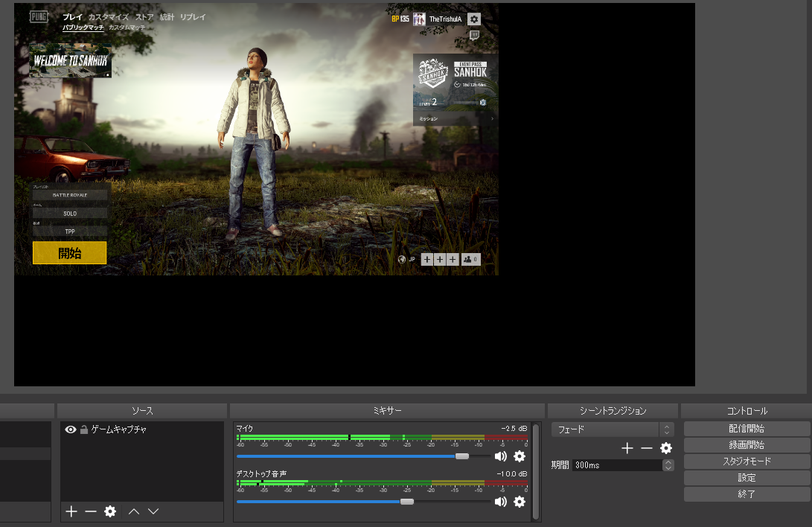This screenshot has width=812, height=527.
Task: Open transition properties gear icon
Action: pyautogui.click(x=666, y=448)
